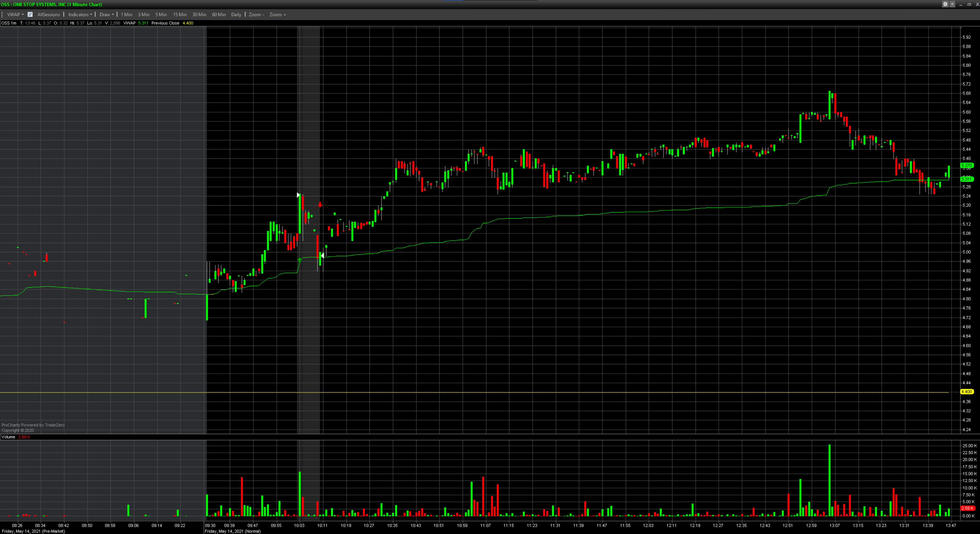Open the VWAP dropdown menu

[15, 15]
